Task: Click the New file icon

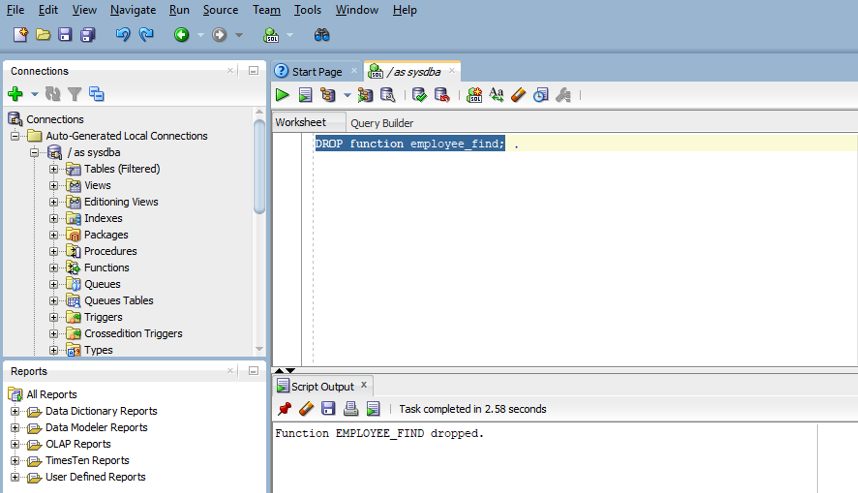Action: pyautogui.click(x=20, y=35)
